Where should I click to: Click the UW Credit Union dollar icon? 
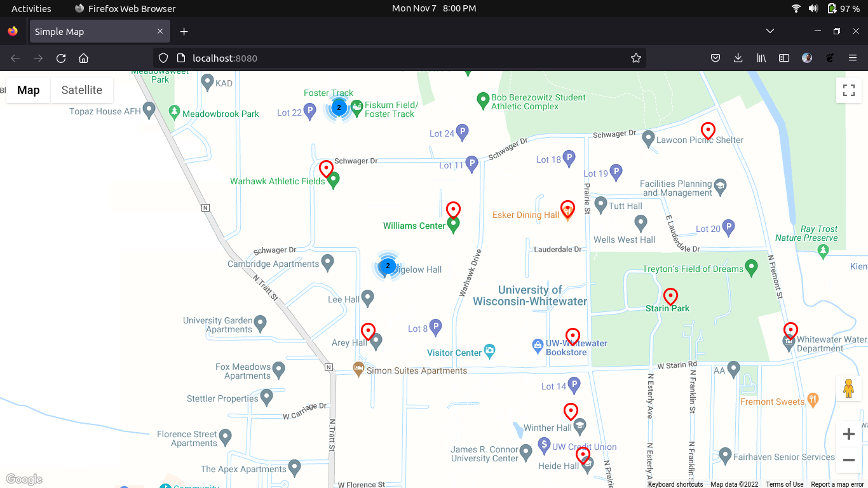tap(544, 445)
